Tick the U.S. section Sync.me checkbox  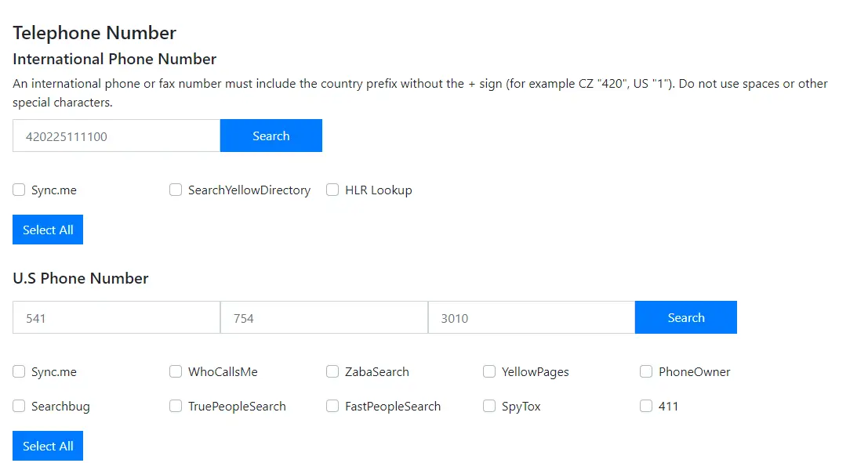click(19, 371)
